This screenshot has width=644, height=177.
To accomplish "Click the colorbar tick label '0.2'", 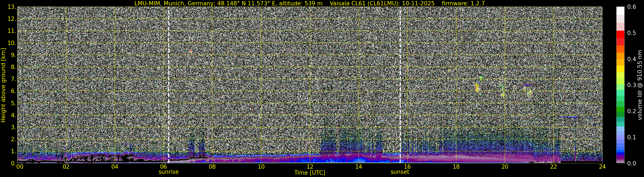I will pos(632,111).
